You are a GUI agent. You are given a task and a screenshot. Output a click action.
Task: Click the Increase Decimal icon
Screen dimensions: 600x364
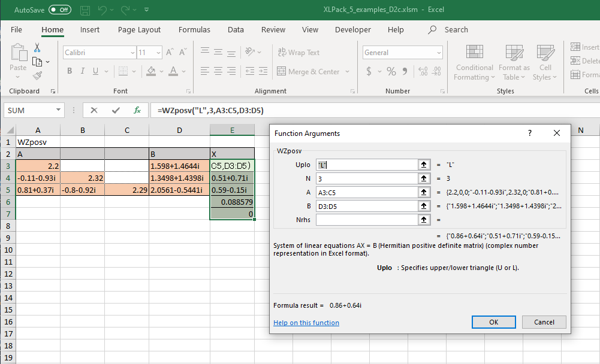tap(423, 71)
